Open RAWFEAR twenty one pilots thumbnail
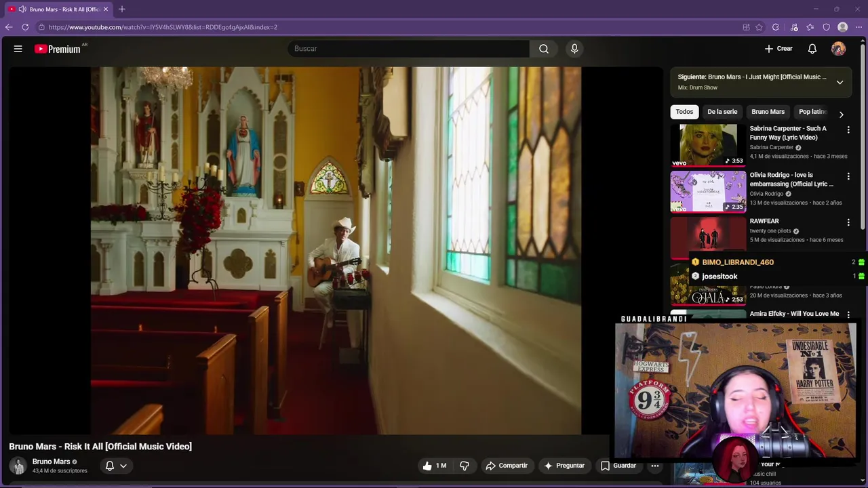The width and height of the screenshot is (868, 488). click(708, 238)
